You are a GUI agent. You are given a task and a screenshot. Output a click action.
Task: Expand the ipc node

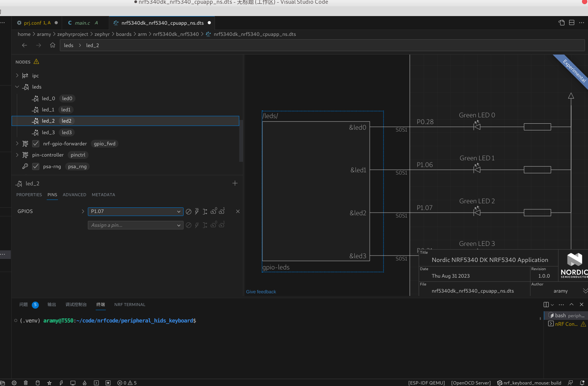pos(17,75)
